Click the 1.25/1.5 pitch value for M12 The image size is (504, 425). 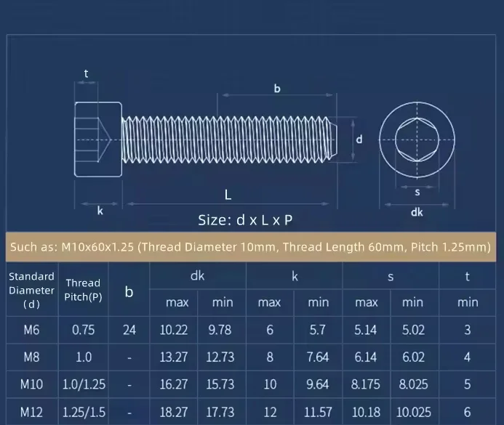(x=84, y=412)
